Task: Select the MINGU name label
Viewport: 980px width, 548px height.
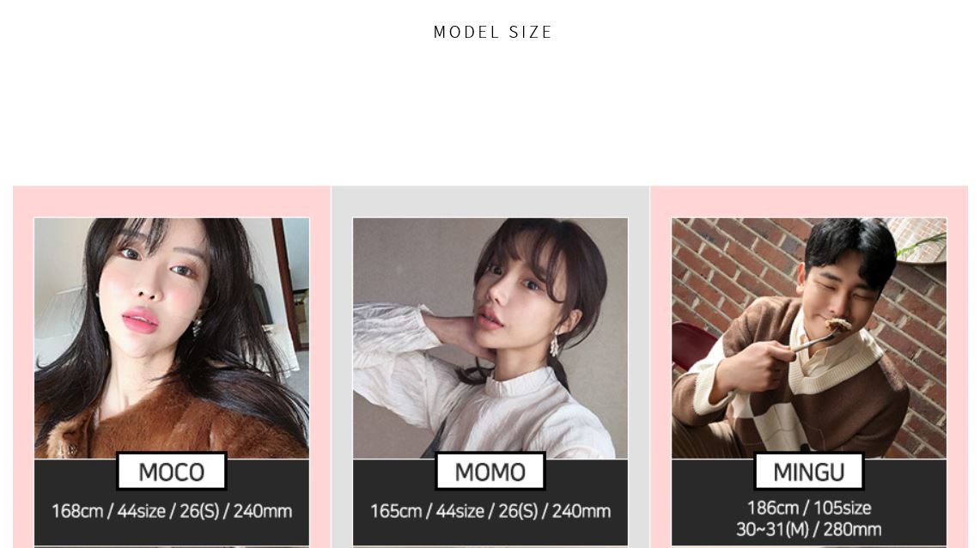Action: point(809,472)
